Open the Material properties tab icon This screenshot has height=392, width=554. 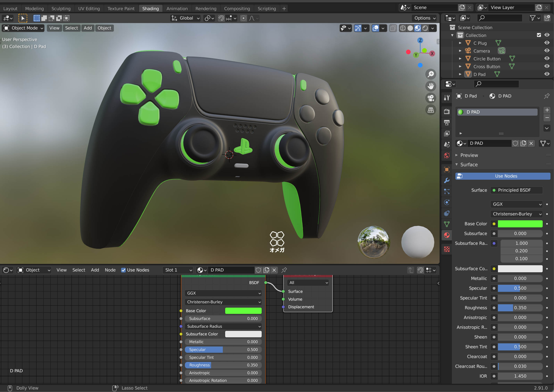(447, 235)
